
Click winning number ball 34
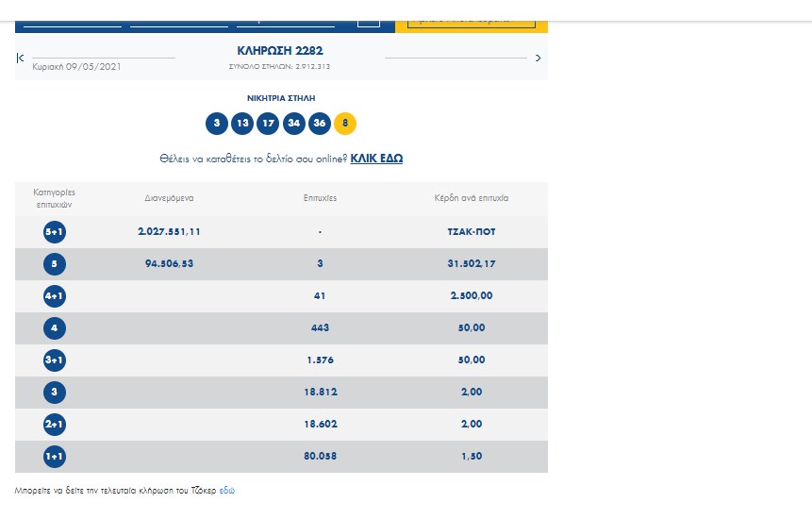294,124
